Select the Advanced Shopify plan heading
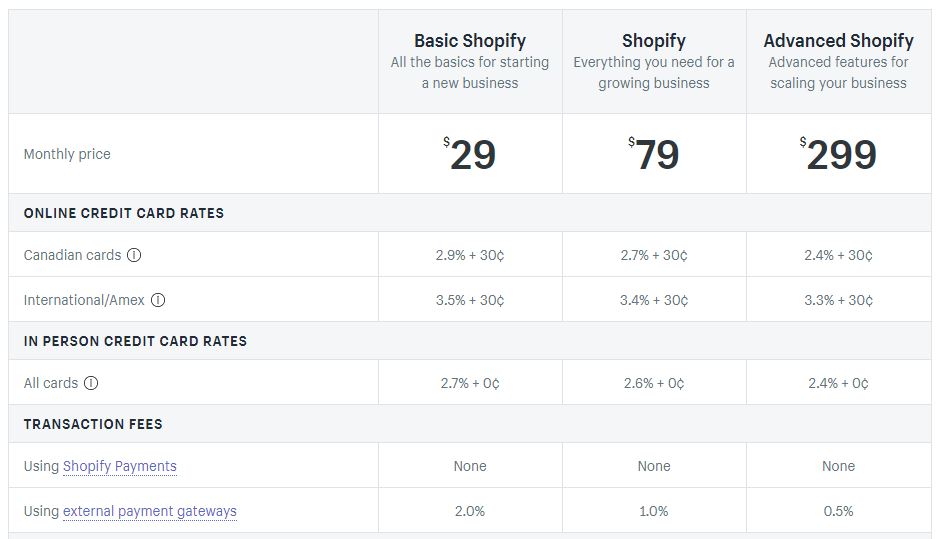Screen dimensions: 941x539 coord(838,41)
